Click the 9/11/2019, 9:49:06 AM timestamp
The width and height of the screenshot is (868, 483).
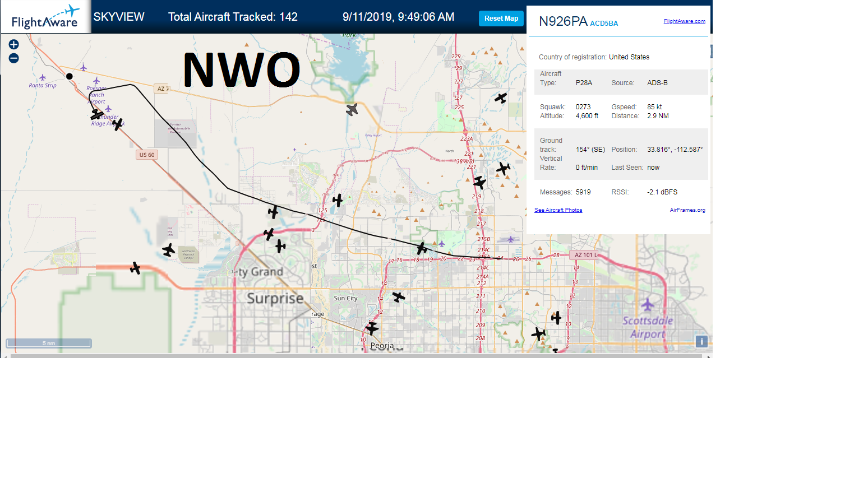399,17
